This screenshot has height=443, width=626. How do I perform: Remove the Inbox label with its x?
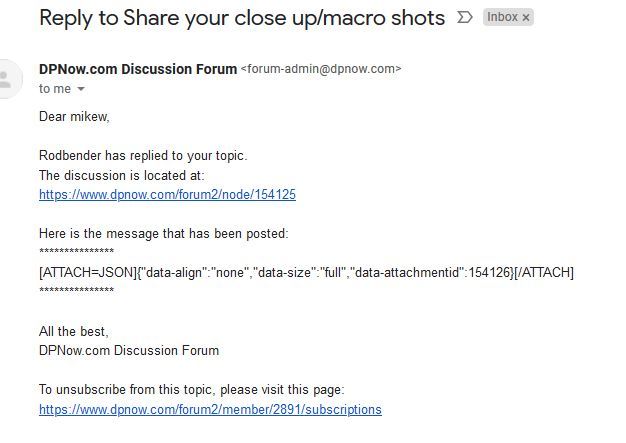526,18
